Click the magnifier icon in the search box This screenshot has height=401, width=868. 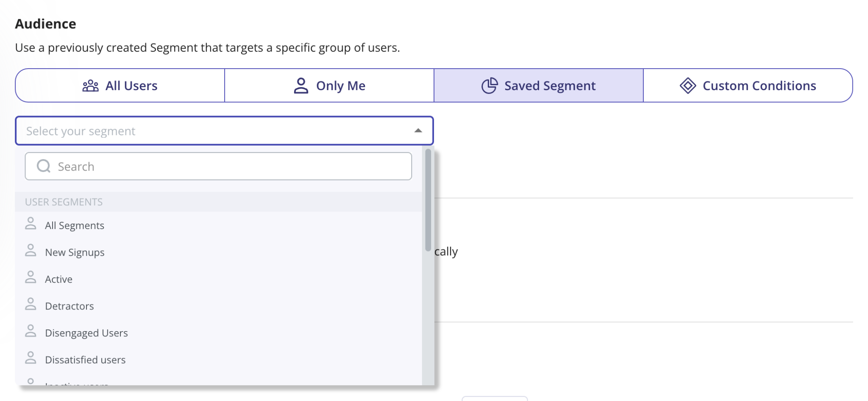pos(43,166)
